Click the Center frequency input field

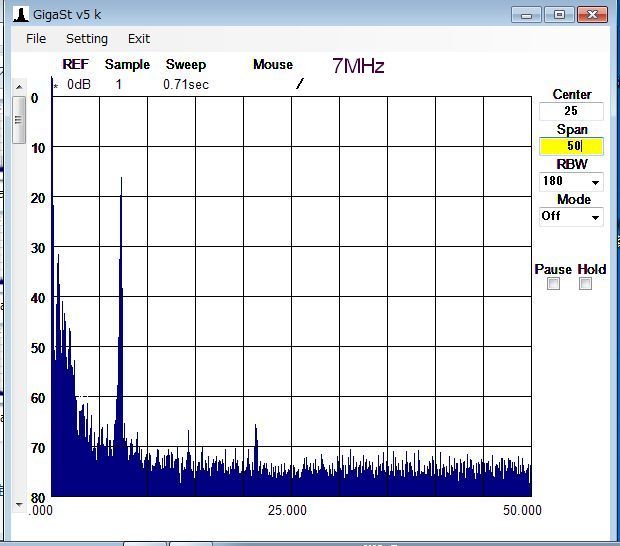[x=571, y=111]
